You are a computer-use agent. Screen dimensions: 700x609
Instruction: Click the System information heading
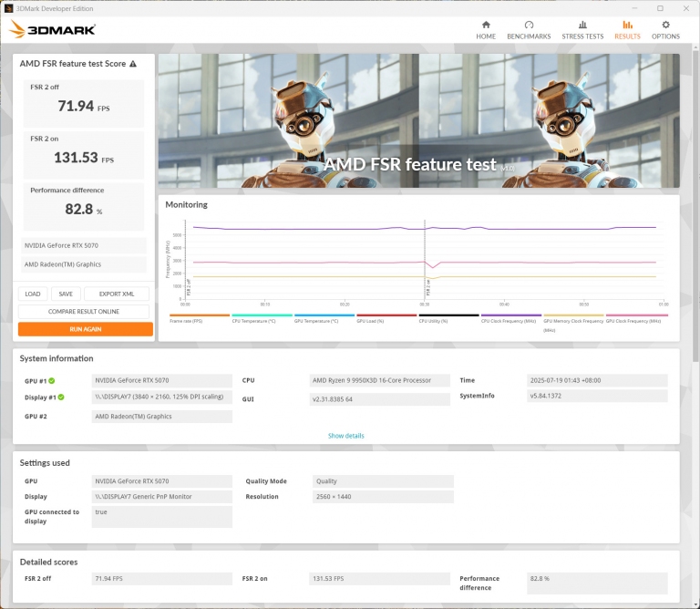(57, 358)
